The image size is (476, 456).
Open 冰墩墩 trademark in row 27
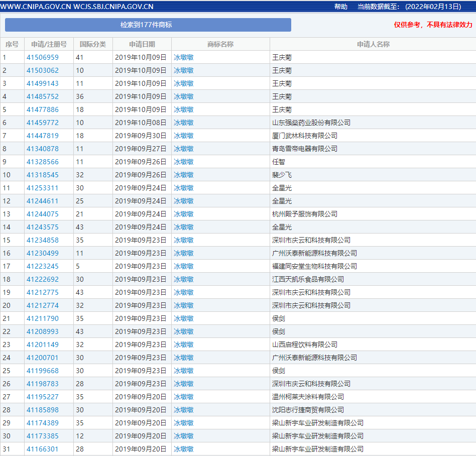(184, 397)
